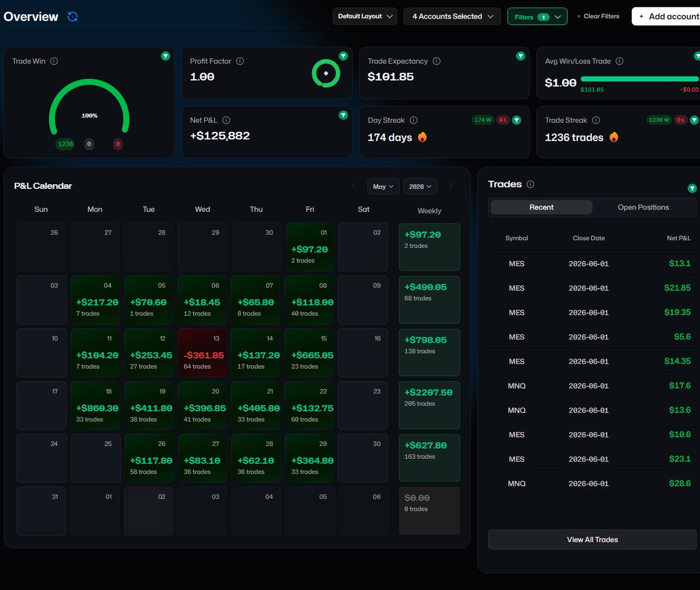This screenshot has height=590, width=700.
Task: Click MNQ trade row with $17.6
Action: (592, 386)
